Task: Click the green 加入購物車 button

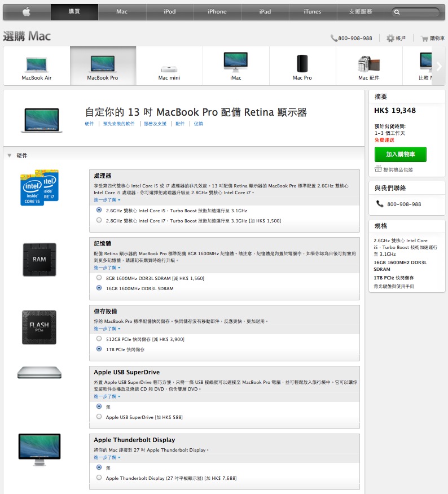Action: 401,154
